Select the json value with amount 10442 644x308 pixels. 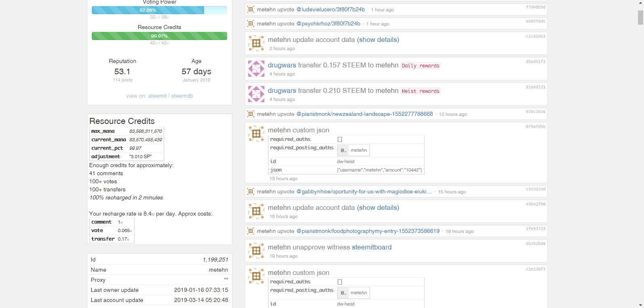(x=379, y=170)
